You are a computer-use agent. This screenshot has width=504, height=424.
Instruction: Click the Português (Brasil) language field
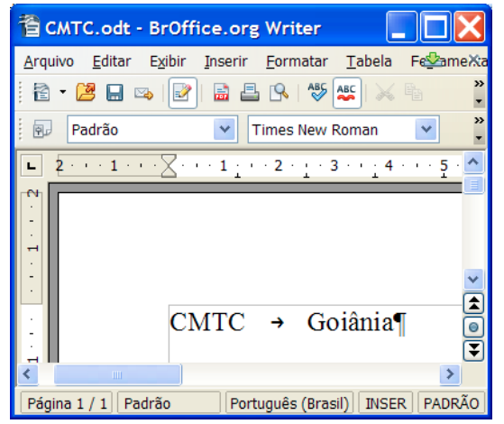[289, 403]
